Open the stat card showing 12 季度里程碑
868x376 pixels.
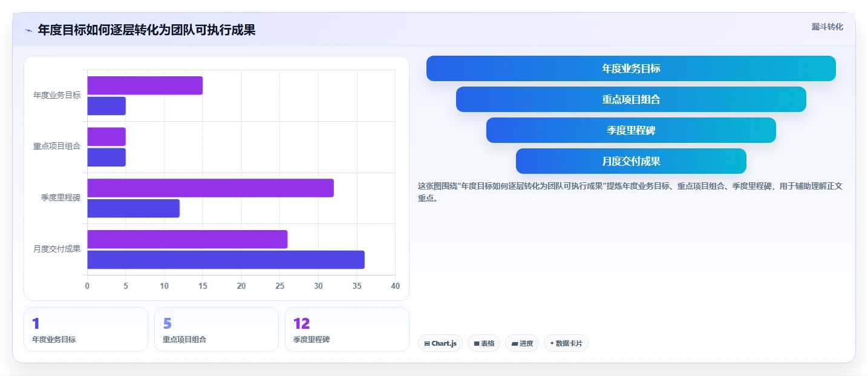[347, 329]
